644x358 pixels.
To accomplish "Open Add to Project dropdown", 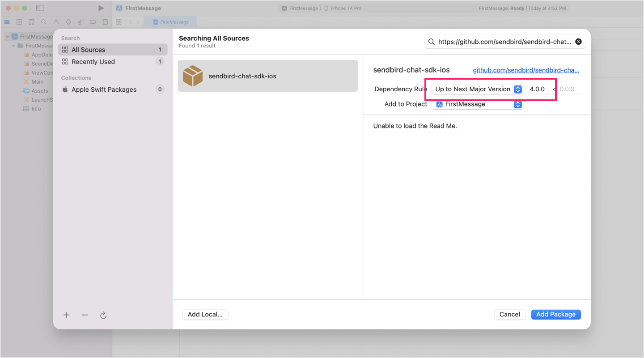I will pyautogui.click(x=477, y=104).
